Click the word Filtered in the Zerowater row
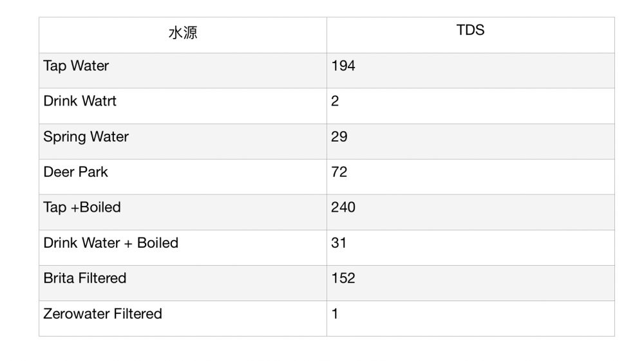 pyautogui.click(x=137, y=314)
